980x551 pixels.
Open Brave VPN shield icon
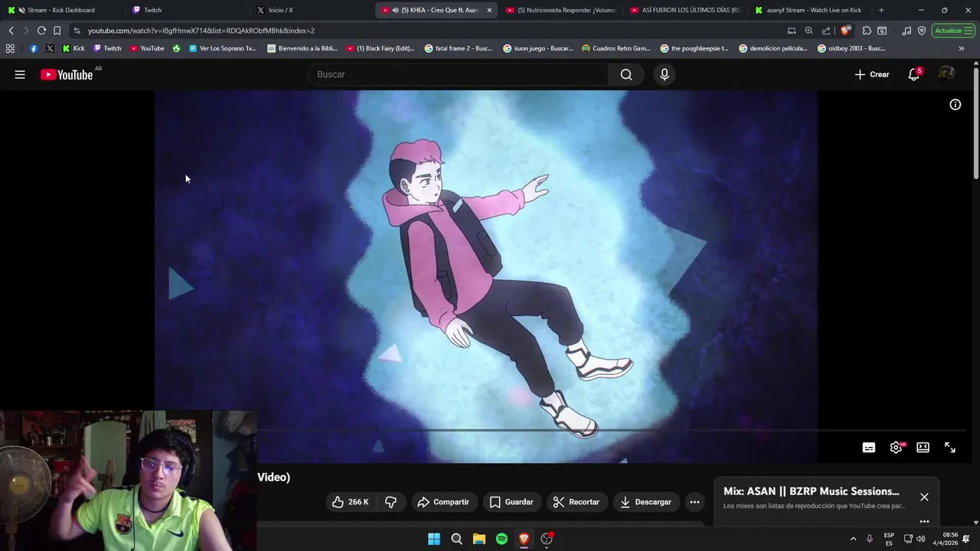click(x=922, y=31)
